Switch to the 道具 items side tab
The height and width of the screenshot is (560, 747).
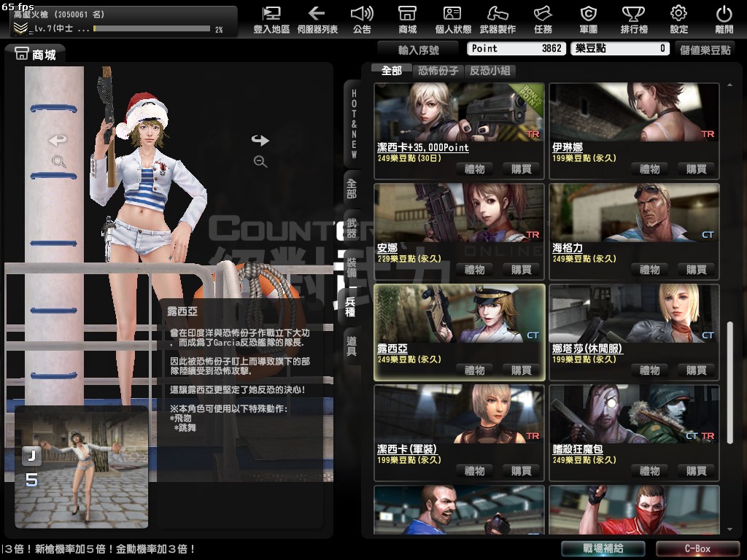point(352,346)
